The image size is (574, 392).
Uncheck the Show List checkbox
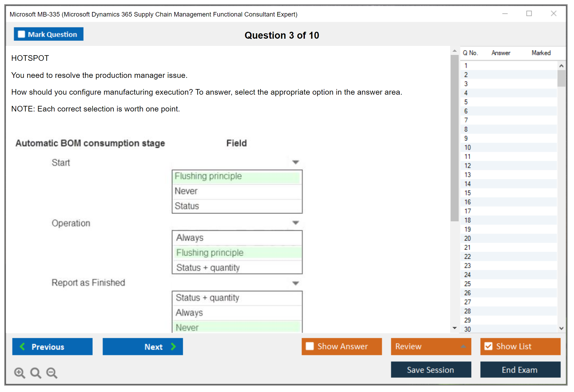(x=488, y=346)
